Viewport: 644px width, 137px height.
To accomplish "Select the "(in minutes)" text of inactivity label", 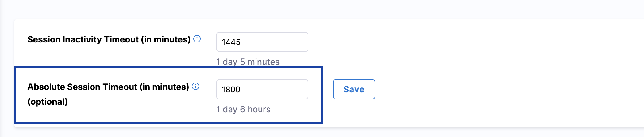I will click(x=166, y=39).
